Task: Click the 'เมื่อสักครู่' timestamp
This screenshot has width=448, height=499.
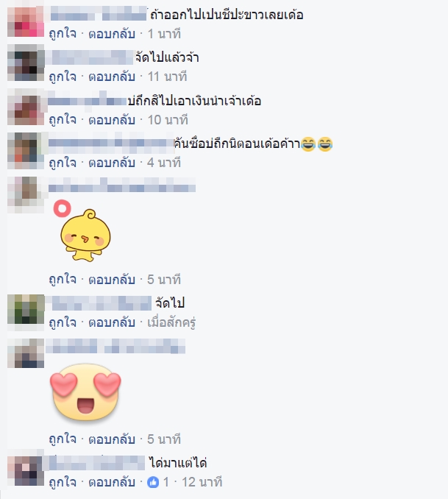Action: 171,322
